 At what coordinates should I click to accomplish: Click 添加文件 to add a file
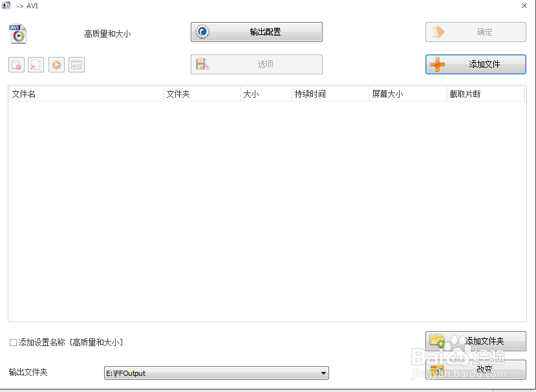pyautogui.click(x=475, y=64)
